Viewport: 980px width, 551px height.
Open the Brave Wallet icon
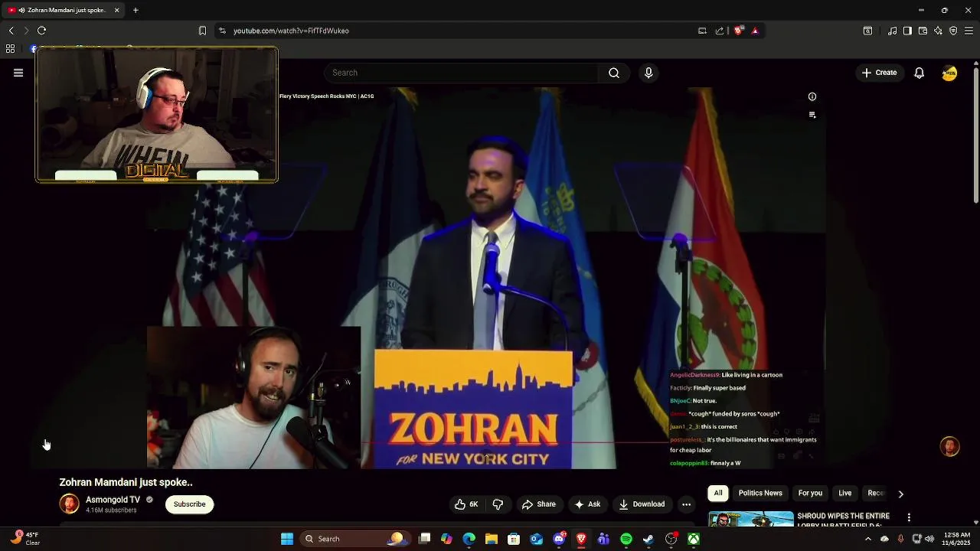click(923, 31)
